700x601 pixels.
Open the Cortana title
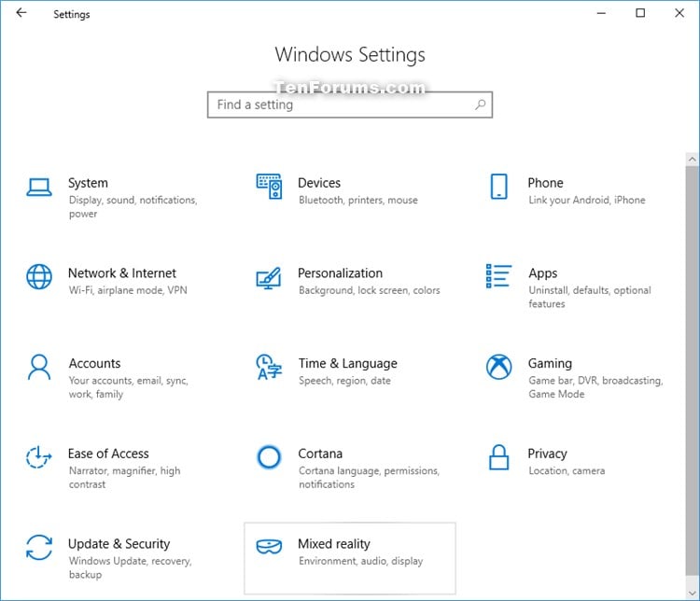pos(320,454)
